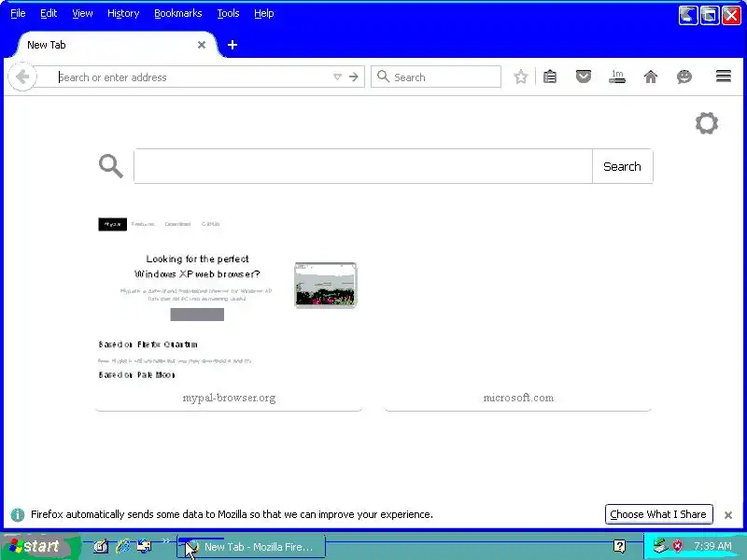Open the microsoft.com tile
Image resolution: width=747 pixels, height=560 pixels.
point(518,312)
